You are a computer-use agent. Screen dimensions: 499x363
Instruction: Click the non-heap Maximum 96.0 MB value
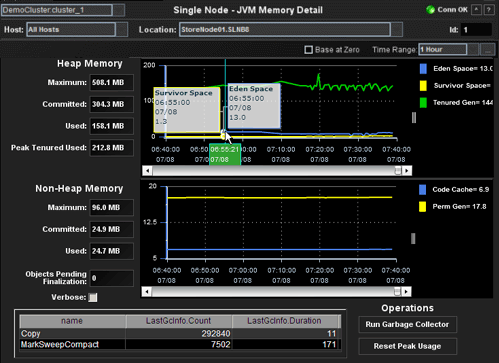click(111, 208)
